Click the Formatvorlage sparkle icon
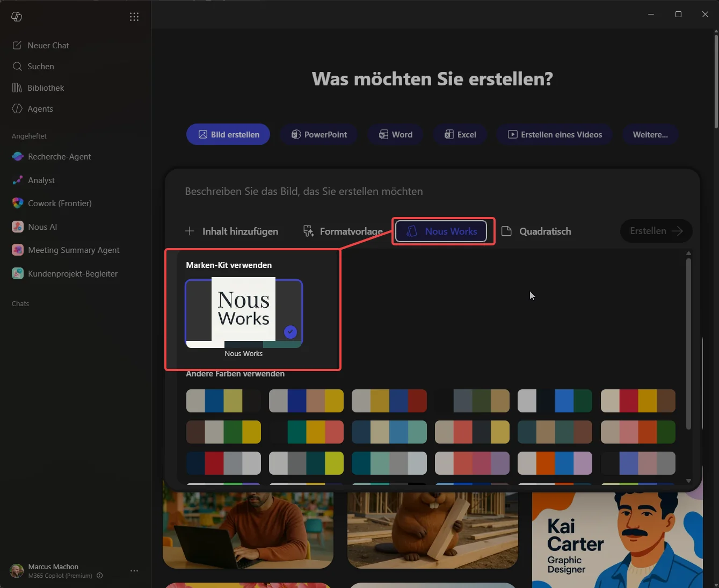This screenshot has height=588, width=719. pyautogui.click(x=309, y=231)
